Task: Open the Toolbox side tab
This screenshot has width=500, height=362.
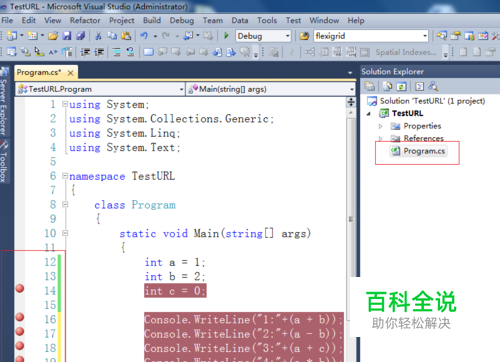Action: pyautogui.click(x=4, y=162)
